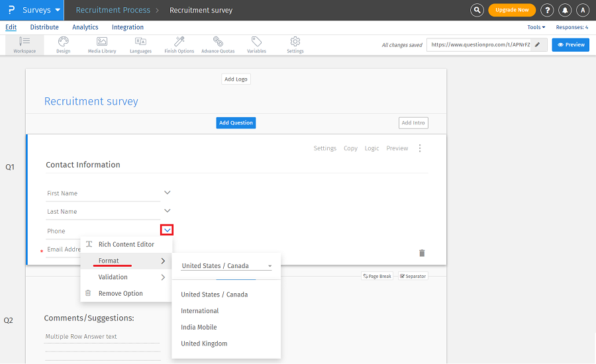The image size is (596, 364).
Task: Click the search magnifier icon
Action: [x=477, y=10]
